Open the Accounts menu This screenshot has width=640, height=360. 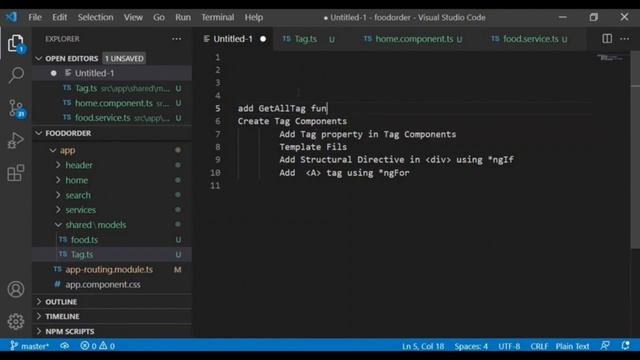pyautogui.click(x=16, y=289)
